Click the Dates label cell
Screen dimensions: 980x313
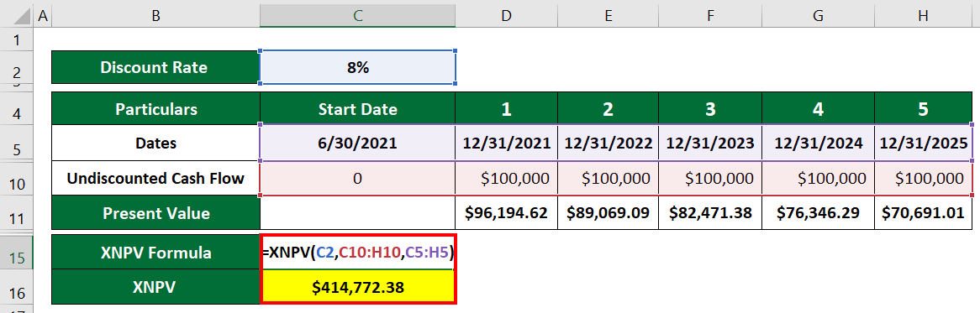coord(155,143)
